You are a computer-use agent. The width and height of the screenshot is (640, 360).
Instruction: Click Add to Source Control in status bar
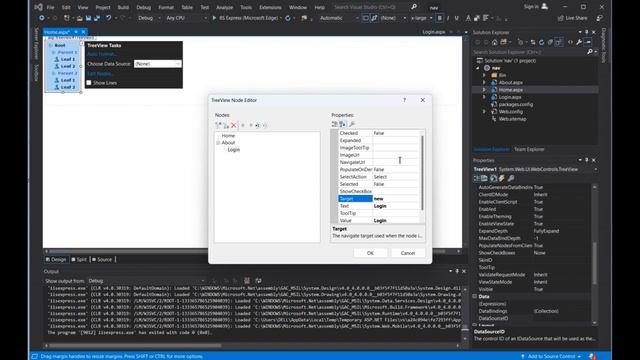point(551,356)
